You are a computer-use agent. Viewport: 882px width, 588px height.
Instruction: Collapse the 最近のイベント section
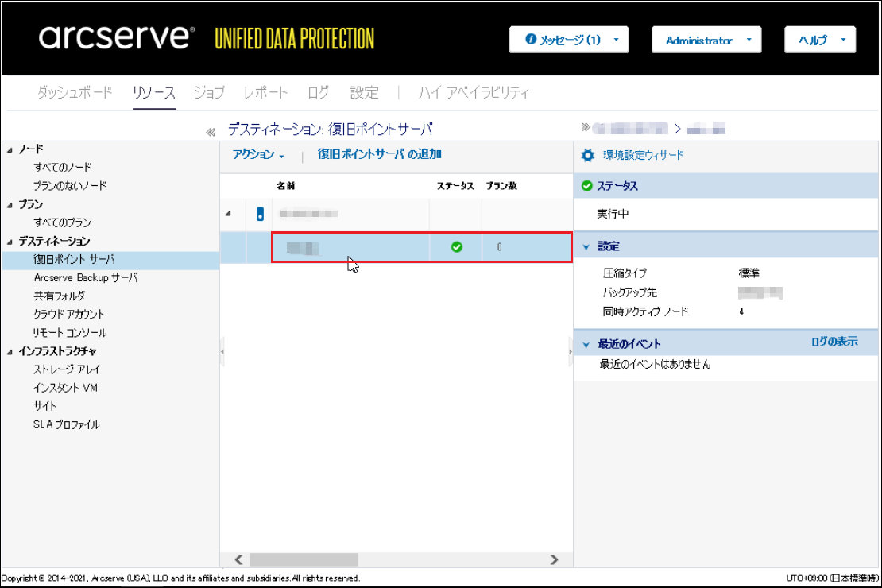click(586, 345)
